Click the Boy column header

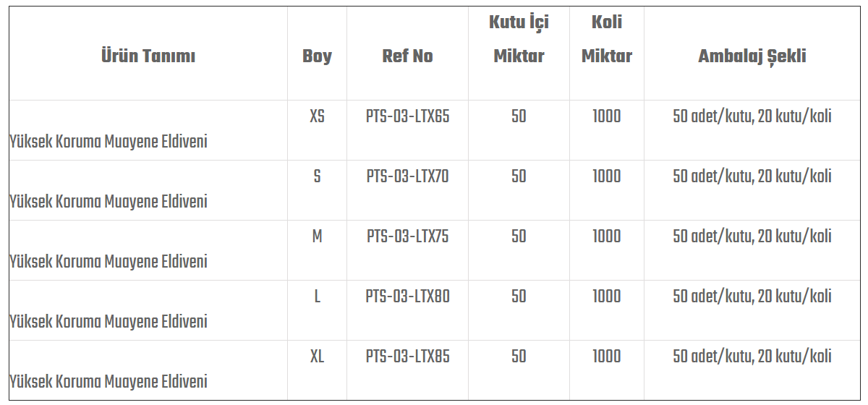317,56
